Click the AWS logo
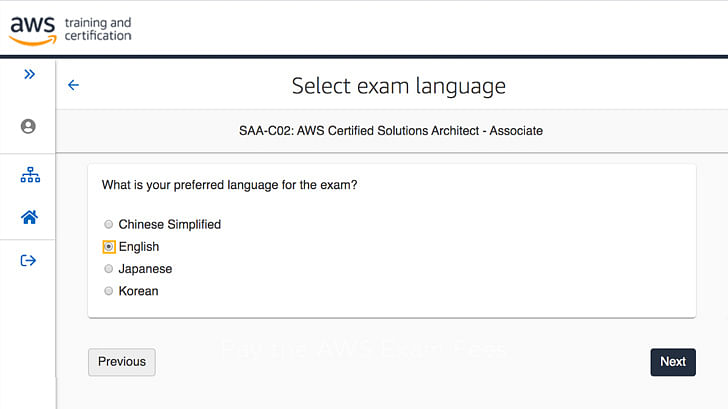Image resolution: width=728 pixels, height=409 pixels. (33, 30)
